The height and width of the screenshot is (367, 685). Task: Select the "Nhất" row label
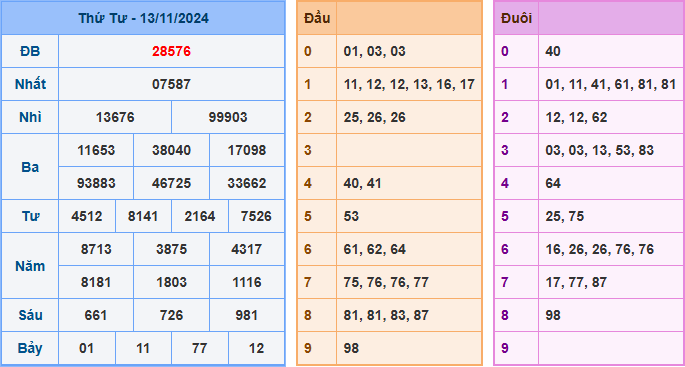tap(30, 84)
